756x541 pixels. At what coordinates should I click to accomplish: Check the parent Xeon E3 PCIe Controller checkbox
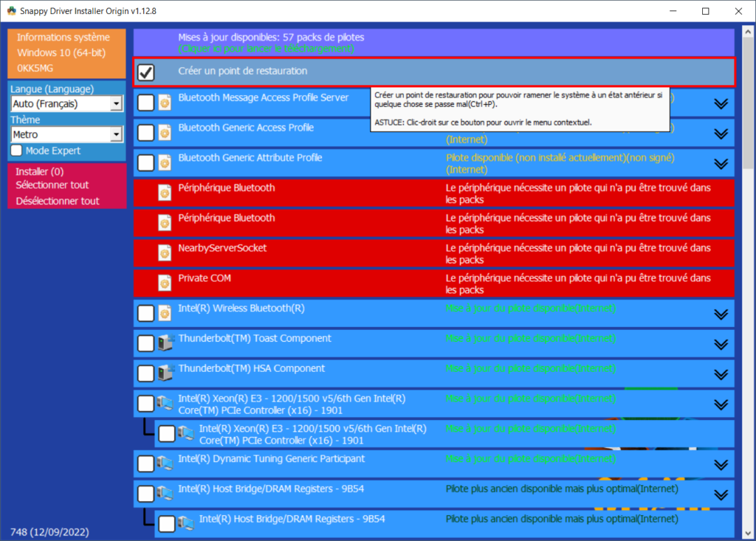tap(145, 404)
